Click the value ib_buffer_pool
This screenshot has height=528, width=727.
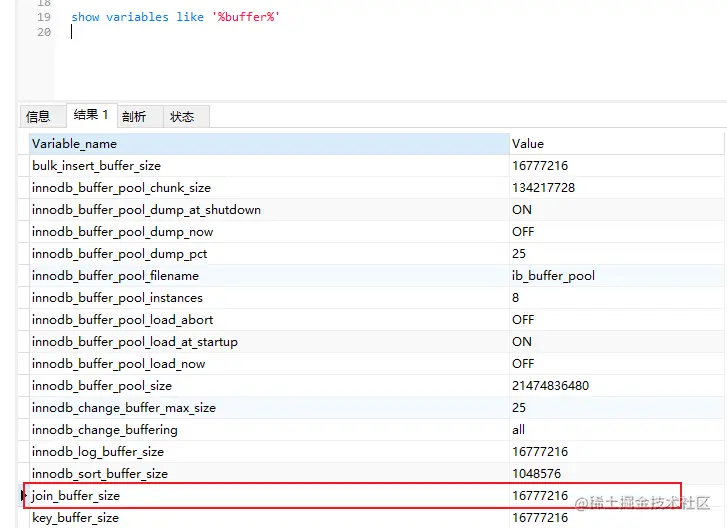[553, 276]
